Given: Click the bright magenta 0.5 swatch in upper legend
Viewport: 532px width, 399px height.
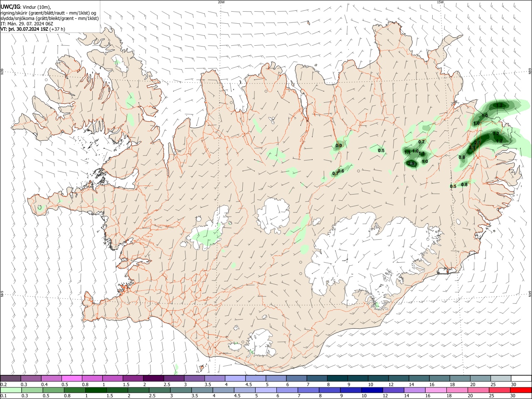Looking at the screenshot, I should click(71, 379).
